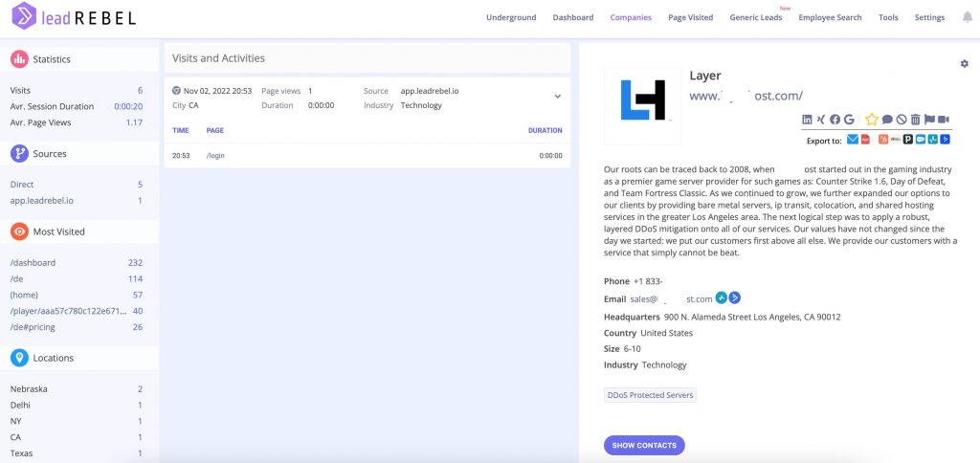Search the company on Google icon
Screen dimensions: 980x463
point(849,120)
